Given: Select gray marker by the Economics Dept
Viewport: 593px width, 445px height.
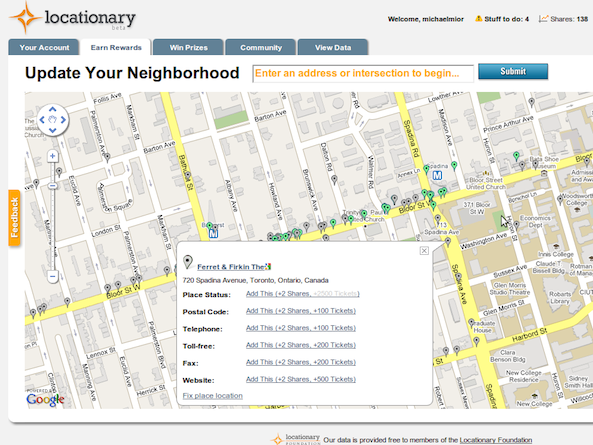Looking at the screenshot, I should click(516, 225).
